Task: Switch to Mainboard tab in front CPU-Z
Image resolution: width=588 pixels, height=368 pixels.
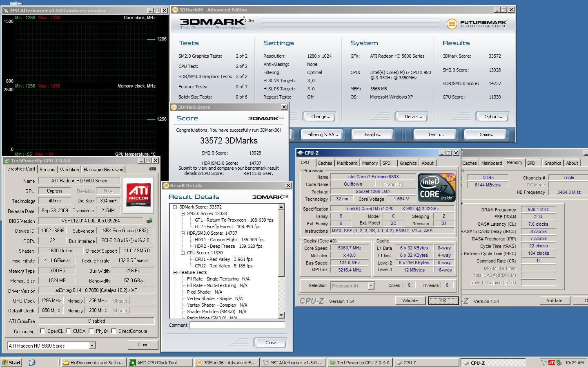Action: tap(347, 163)
